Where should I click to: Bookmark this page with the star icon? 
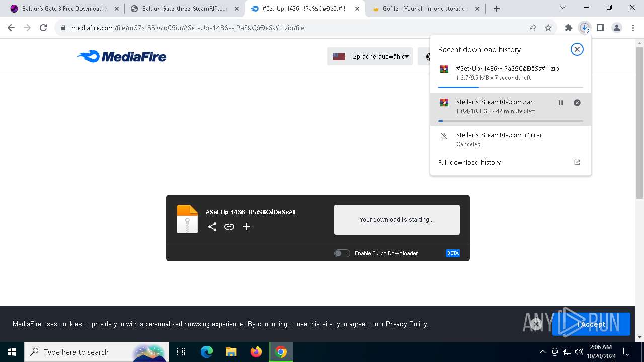[x=548, y=28]
